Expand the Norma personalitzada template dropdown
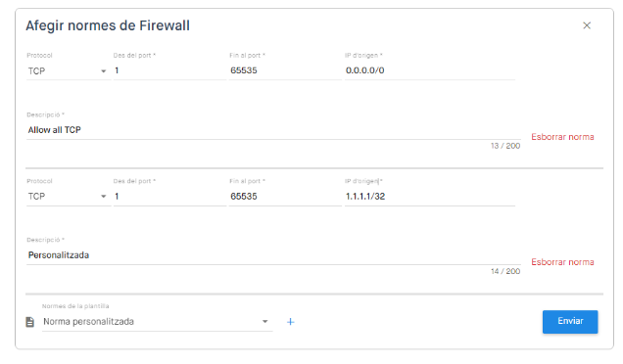The image size is (623, 364). point(158,322)
